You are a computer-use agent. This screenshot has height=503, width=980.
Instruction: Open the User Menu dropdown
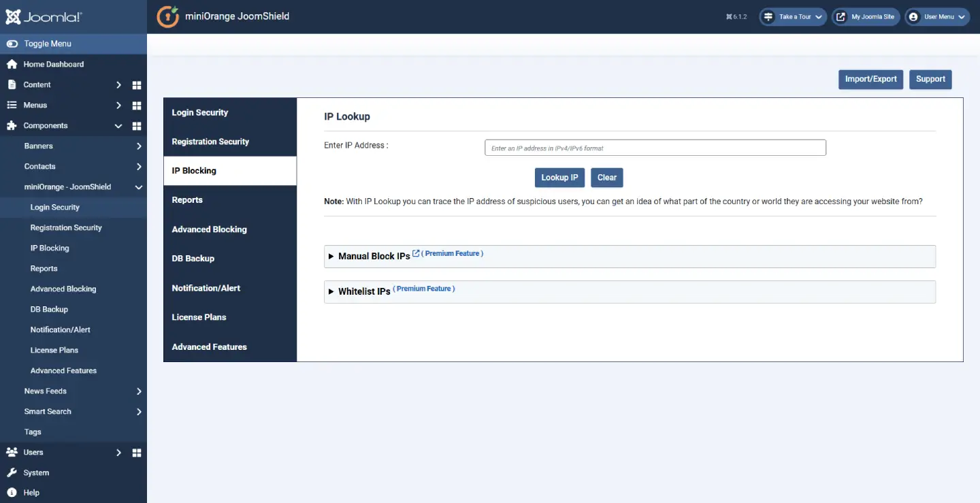[x=937, y=17]
